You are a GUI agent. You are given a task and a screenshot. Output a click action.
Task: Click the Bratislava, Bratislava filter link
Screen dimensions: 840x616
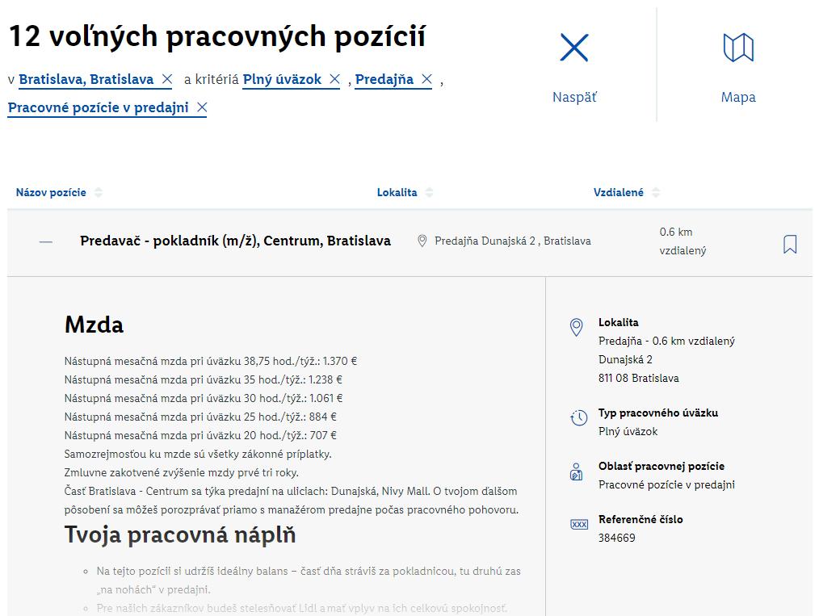click(86, 79)
